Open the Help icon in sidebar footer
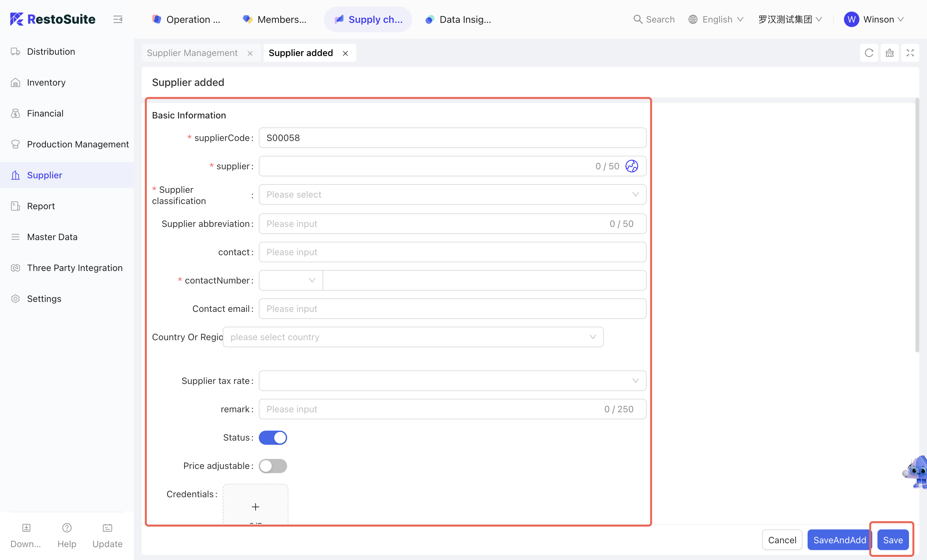Viewport: 927px width, 560px height. [67, 528]
